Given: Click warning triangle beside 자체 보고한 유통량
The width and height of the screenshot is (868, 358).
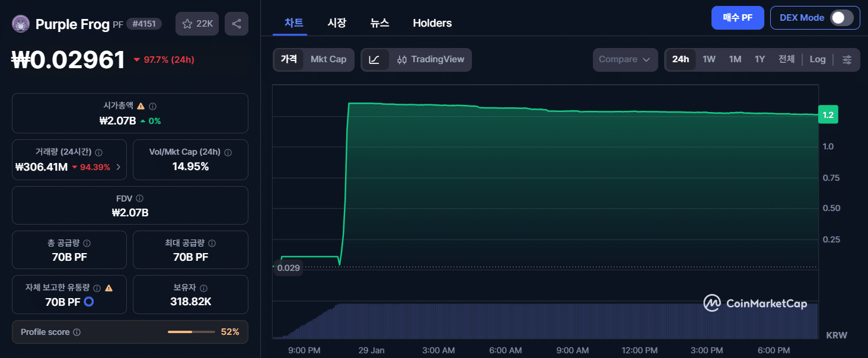Looking at the screenshot, I should (x=109, y=288).
